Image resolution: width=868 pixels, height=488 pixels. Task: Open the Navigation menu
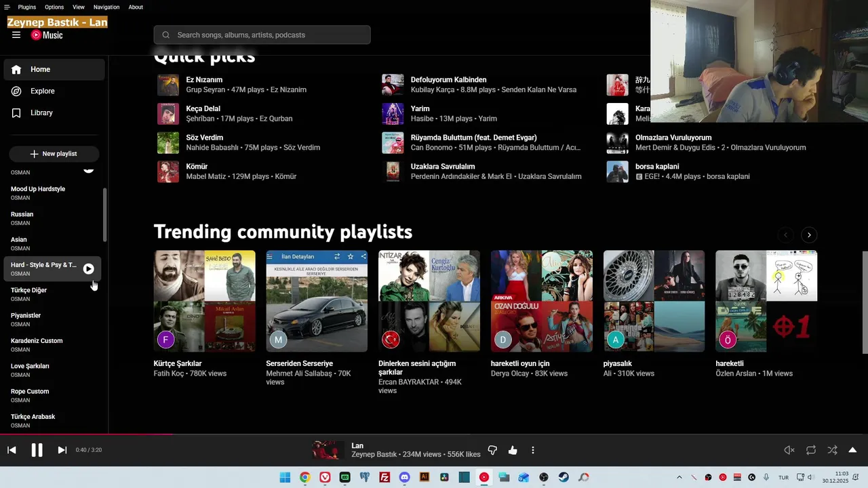(x=106, y=7)
